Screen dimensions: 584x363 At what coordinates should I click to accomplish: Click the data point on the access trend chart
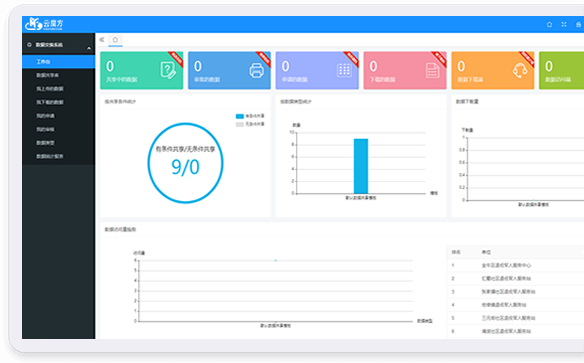[276, 260]
